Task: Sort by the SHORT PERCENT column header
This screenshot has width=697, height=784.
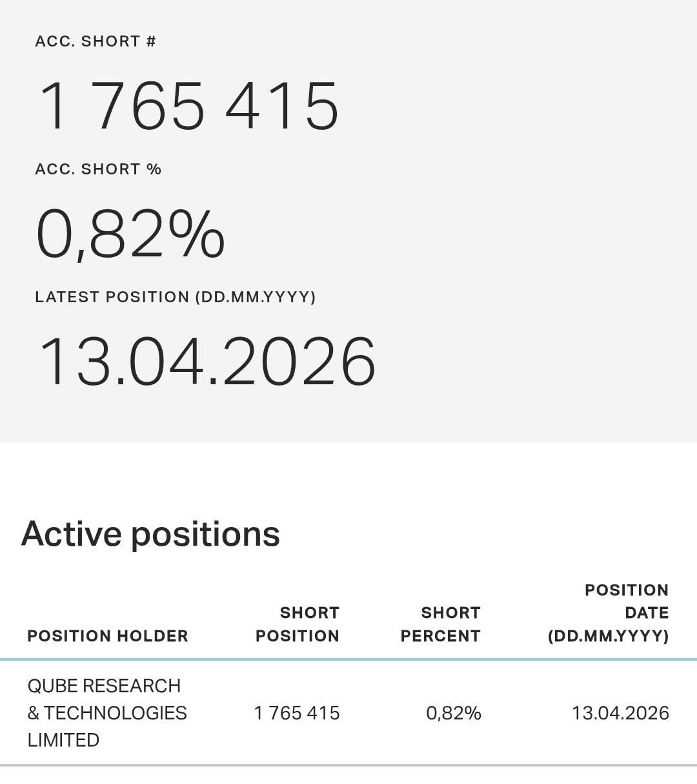Action: (441, 624)
